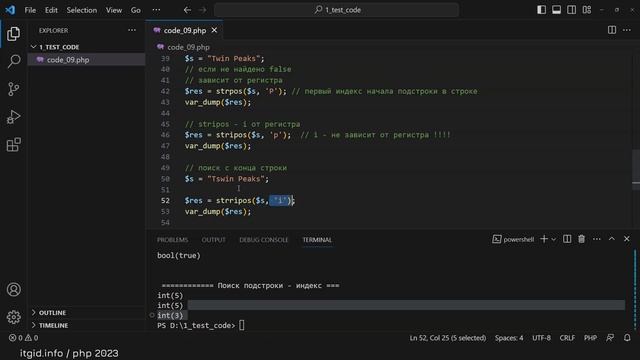The image size is (640, 360).
Task: Open the Edit menu
Action: (x=51, y=10)
